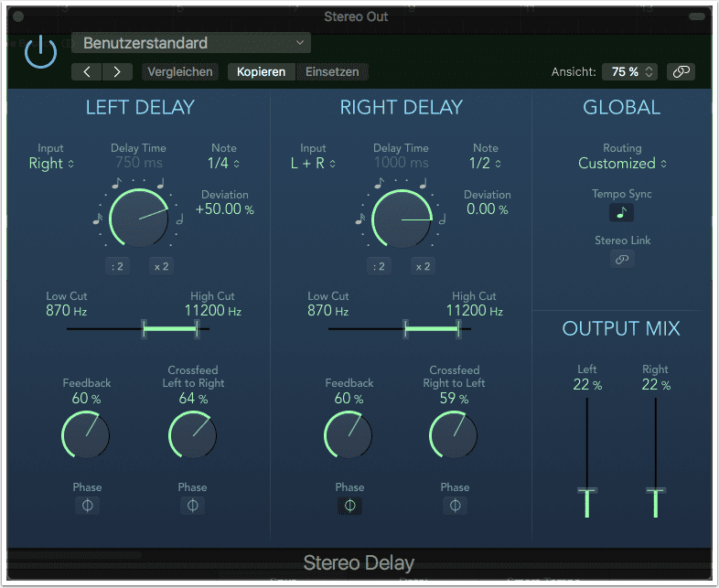Click the Kopieren button
Image resolution: width=719 pixels, height=588 pixels.
[261, 71]
